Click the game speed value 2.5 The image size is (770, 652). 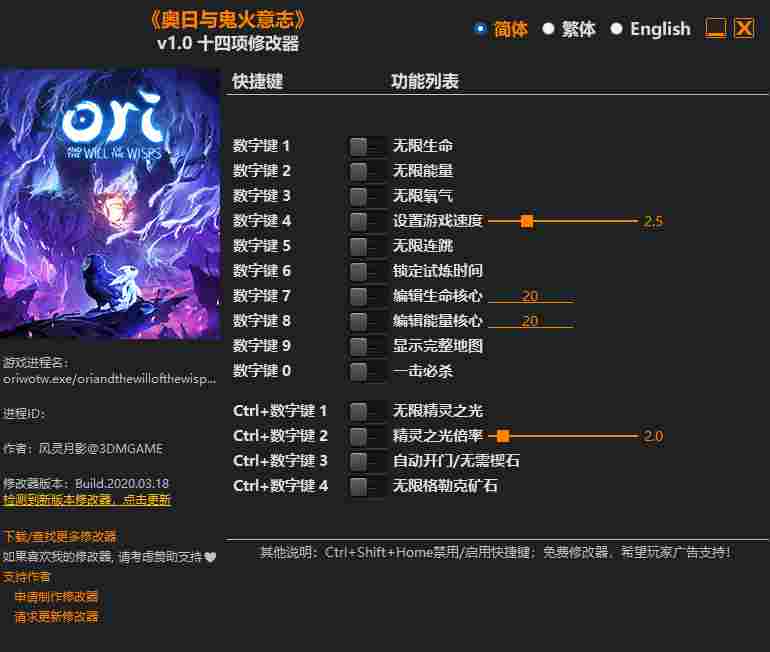click(x=653, y=221)
